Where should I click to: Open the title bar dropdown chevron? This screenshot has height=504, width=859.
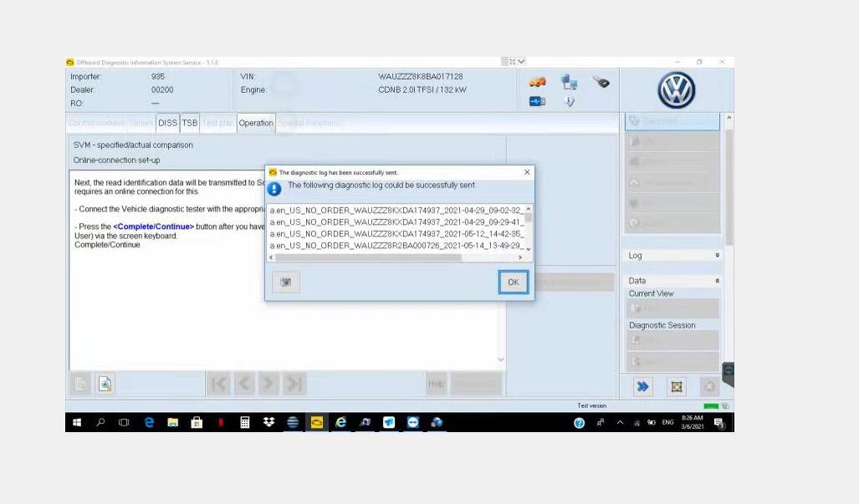click(522, 62)
